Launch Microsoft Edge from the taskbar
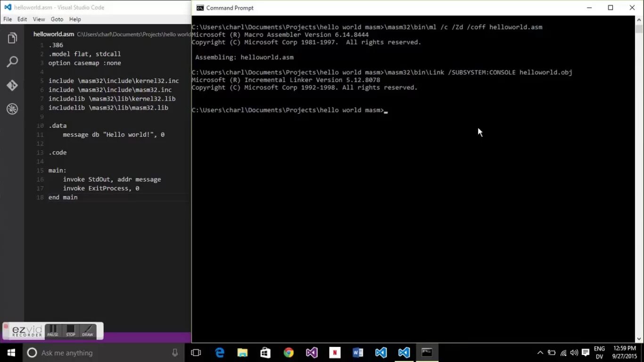Image resolution: width=644 pixels, height=362 pixels. click(x=220, y=353)
